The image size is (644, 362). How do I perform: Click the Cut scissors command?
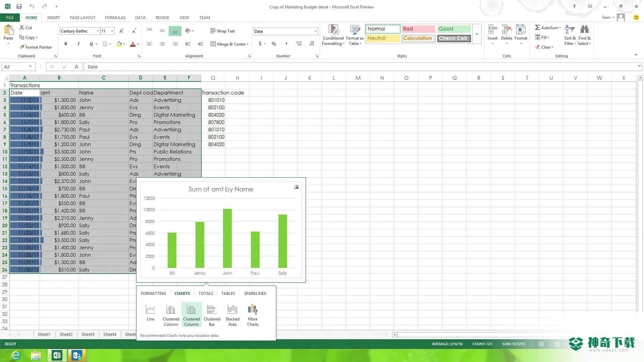[x=26, y=28]
